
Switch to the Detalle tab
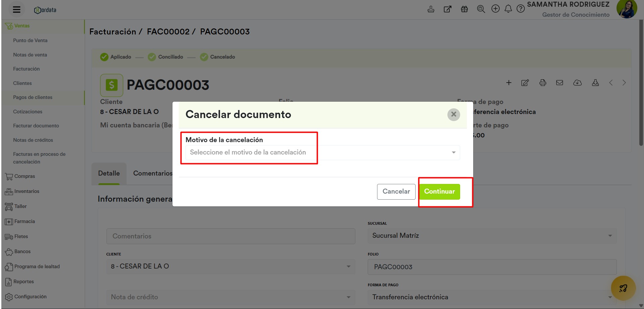pyautogui.click(x=109, y=173)
